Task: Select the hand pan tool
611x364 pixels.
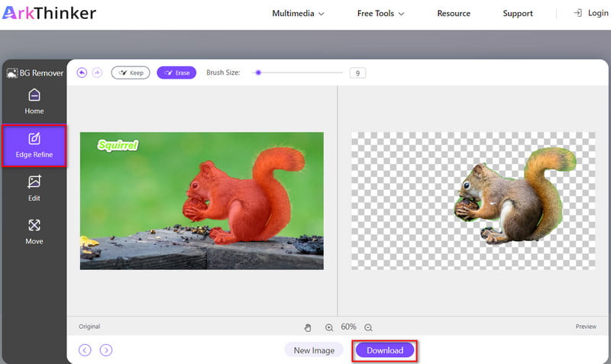Action: 308,328
